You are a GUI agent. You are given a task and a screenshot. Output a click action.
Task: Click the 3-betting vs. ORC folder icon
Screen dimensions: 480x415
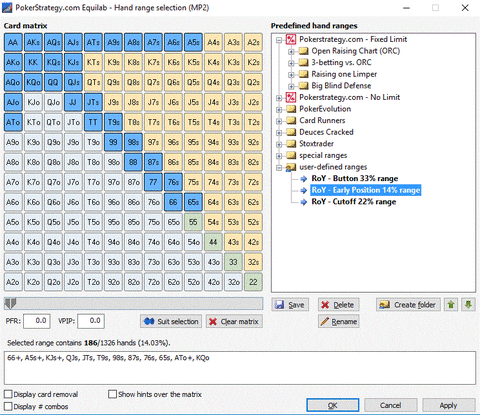tap(303, 63)
